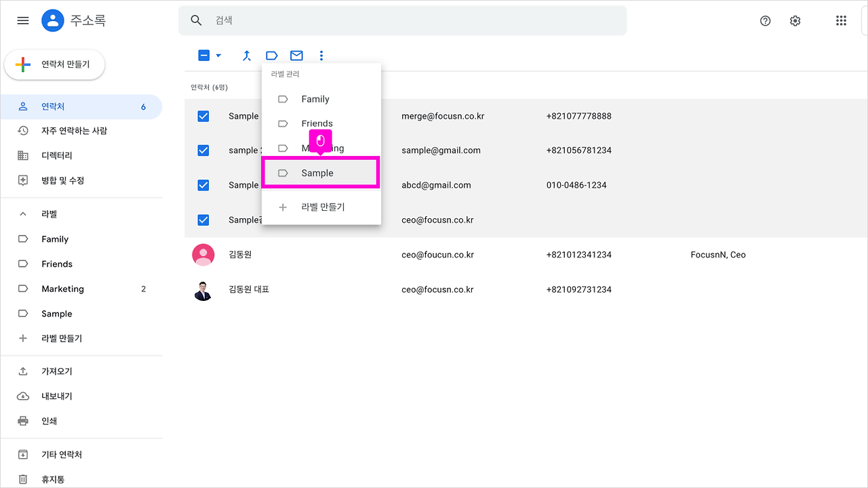Click the label management toolbar icon

point(271,56)
